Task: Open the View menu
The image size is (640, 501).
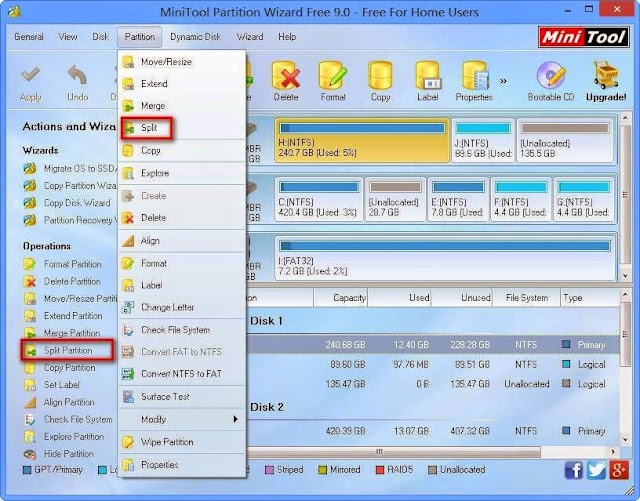Action: pos(68,37)
